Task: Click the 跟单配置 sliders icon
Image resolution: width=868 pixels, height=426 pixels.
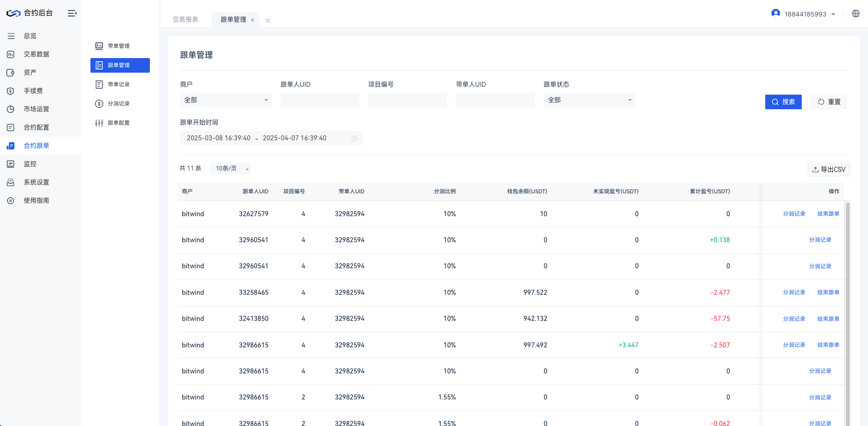Action: [x=99, y=123]
